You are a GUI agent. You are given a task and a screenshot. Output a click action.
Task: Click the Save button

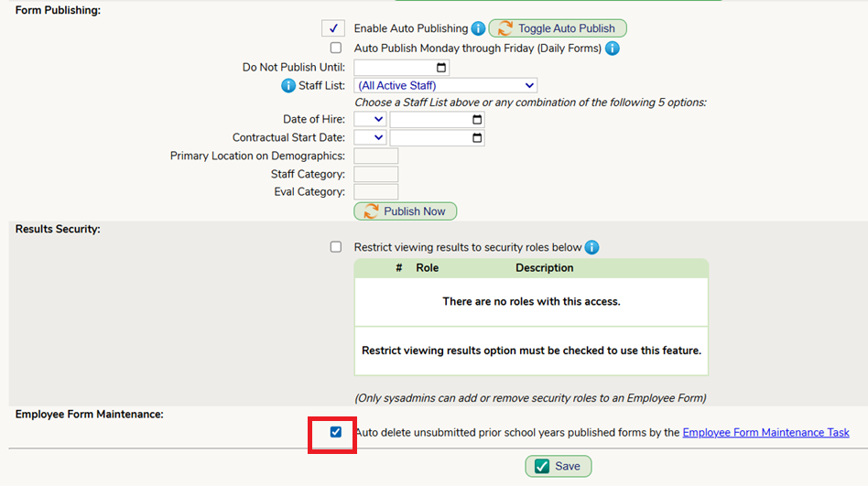point(558,466)
